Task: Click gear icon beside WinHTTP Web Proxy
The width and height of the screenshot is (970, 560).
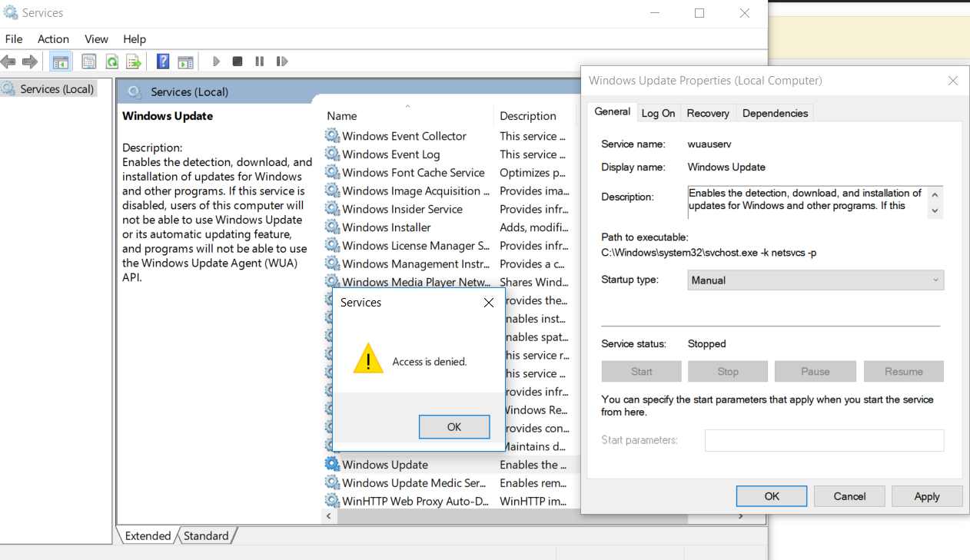Action: pos(332,502)
